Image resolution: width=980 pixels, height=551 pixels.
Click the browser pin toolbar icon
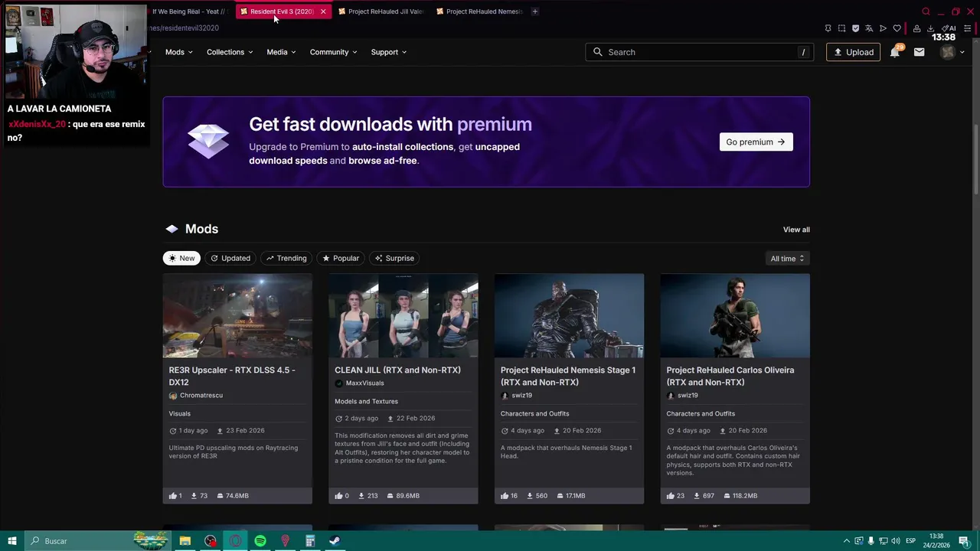[x=828, y=28]
